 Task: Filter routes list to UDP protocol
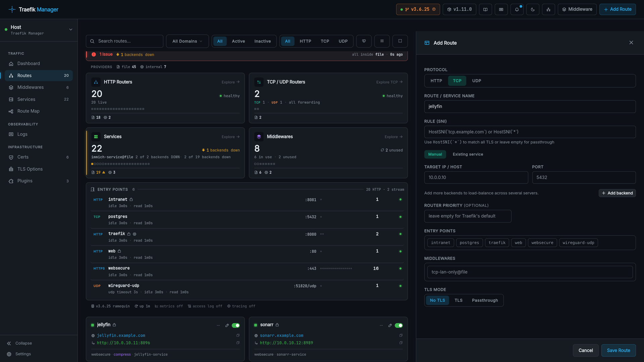343,41
